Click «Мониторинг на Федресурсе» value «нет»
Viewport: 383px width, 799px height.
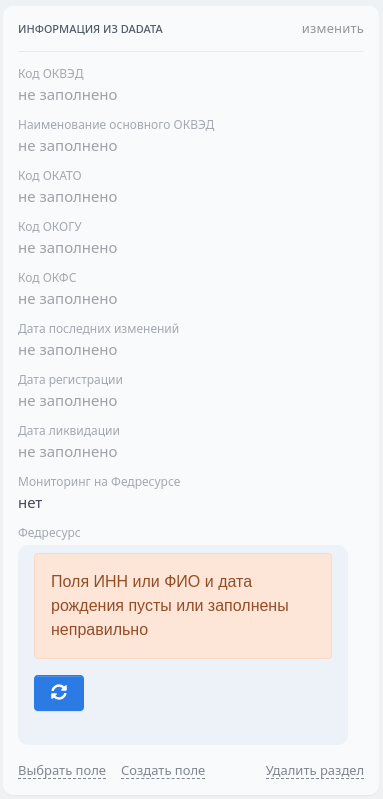click(30, 503)
